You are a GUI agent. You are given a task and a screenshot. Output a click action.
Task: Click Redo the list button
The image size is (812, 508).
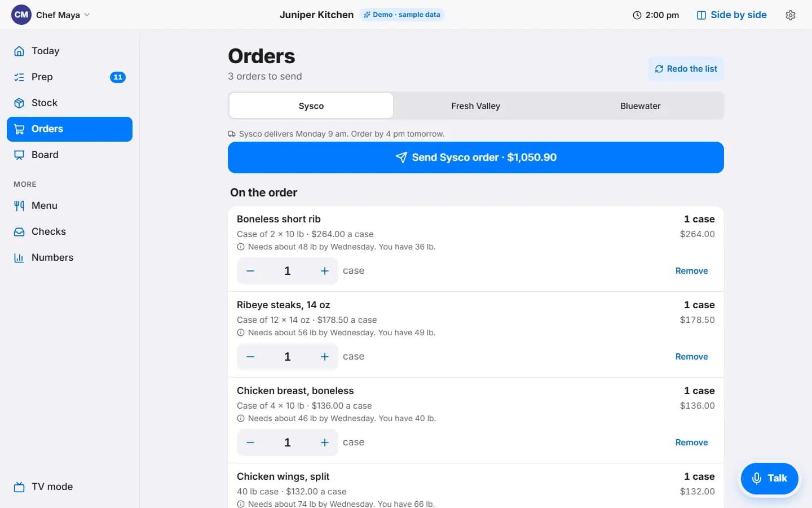[x=686, y=69]
